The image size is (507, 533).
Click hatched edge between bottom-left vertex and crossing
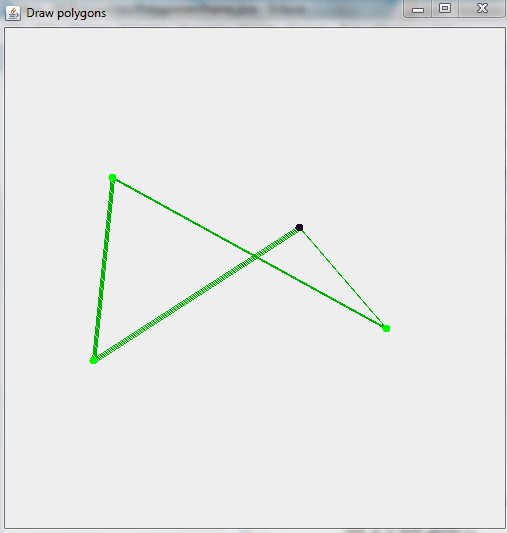click(174, 309)
